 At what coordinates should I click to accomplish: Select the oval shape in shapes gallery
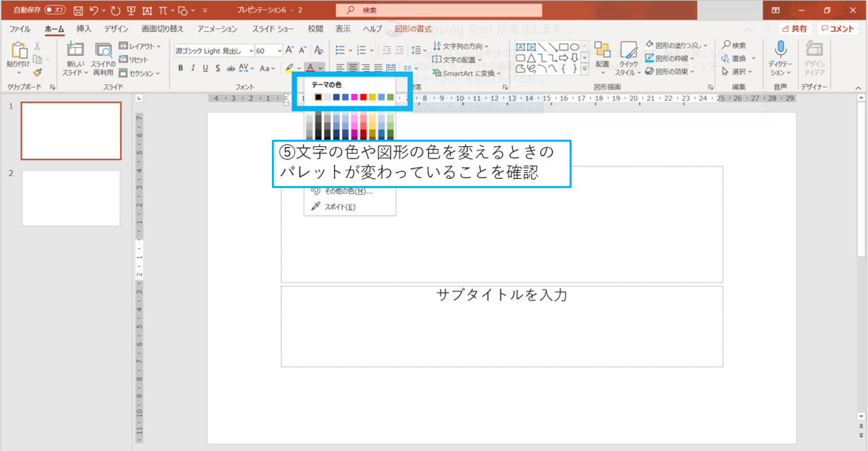[573, 46]
